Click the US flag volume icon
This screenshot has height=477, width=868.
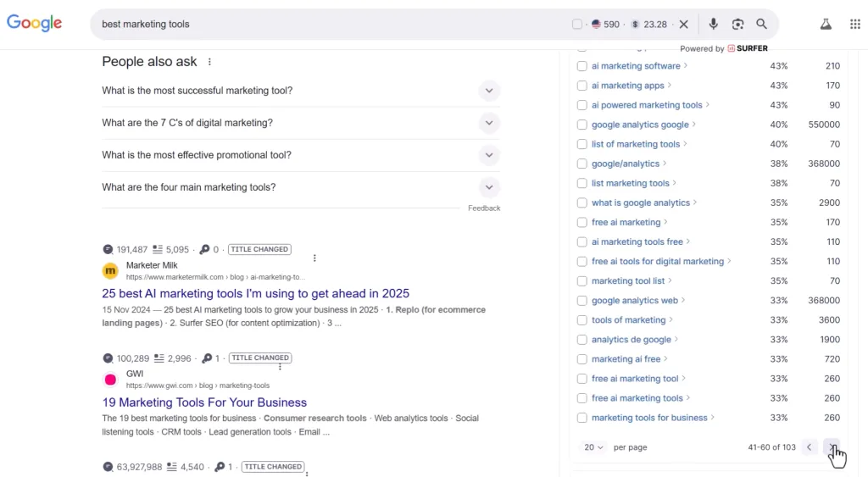596,25
